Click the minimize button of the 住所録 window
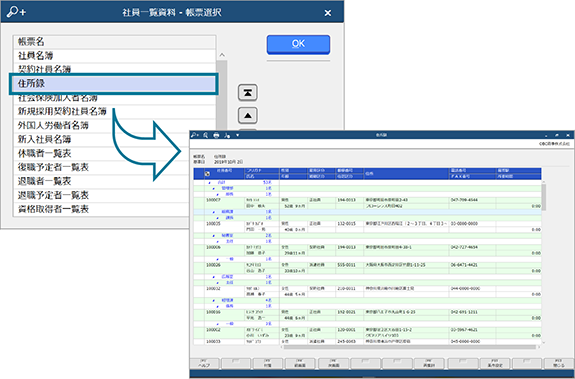Screen dimensions: 575x379 546,135
